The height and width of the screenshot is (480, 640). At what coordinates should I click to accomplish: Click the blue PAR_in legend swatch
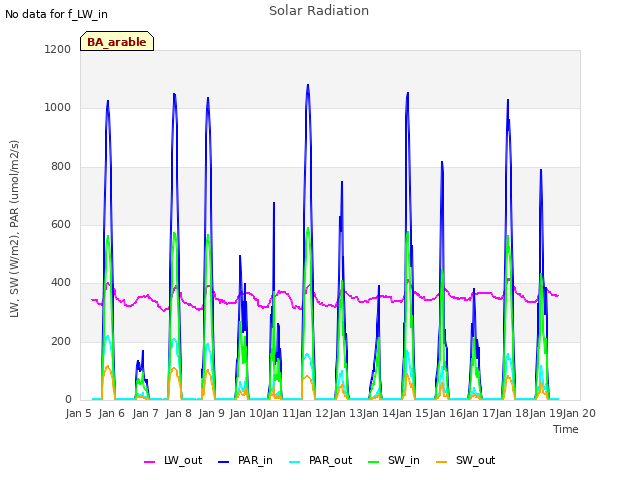point(224,462)
